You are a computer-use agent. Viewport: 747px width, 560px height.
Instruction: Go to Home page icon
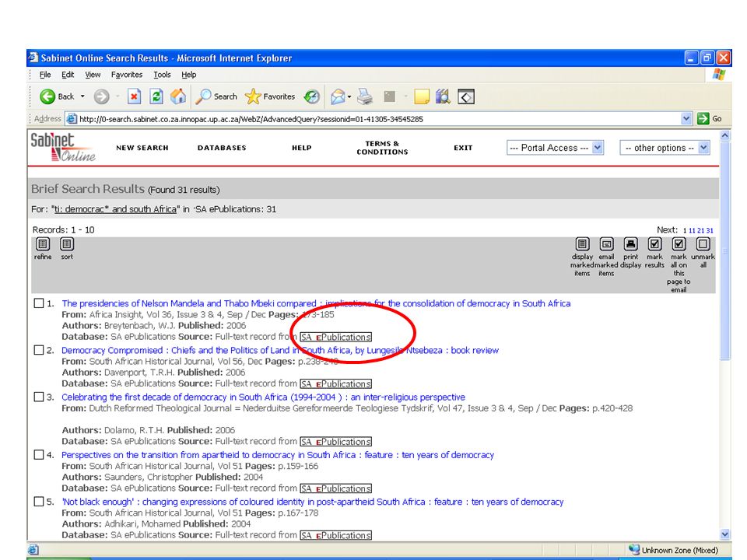point(178,96)
